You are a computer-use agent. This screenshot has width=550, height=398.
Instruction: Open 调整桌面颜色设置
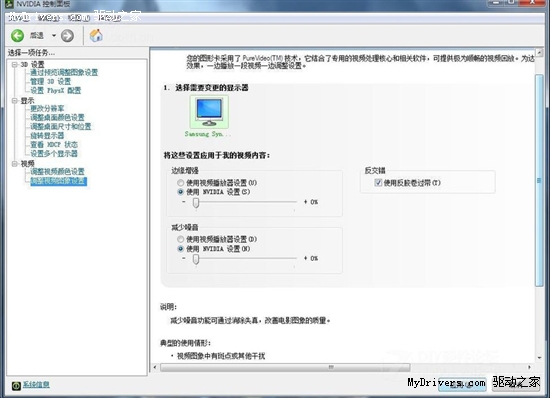57,117
